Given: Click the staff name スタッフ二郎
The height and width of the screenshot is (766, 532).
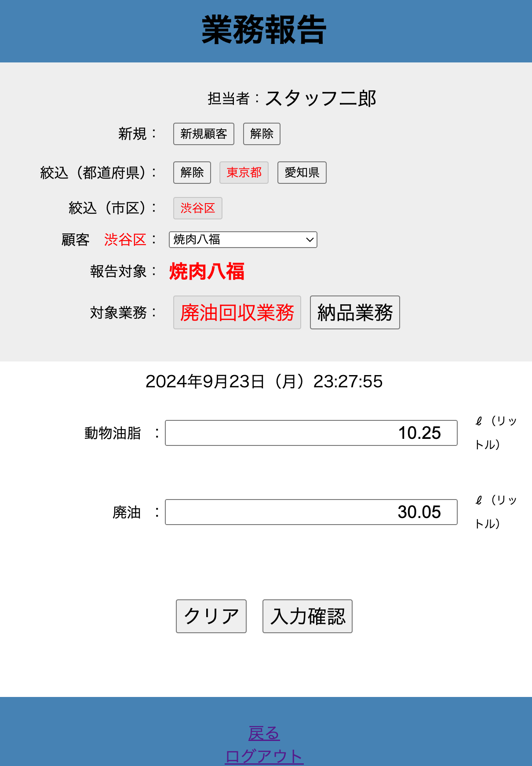Looking at the screenshot, I should click(321, 98).
